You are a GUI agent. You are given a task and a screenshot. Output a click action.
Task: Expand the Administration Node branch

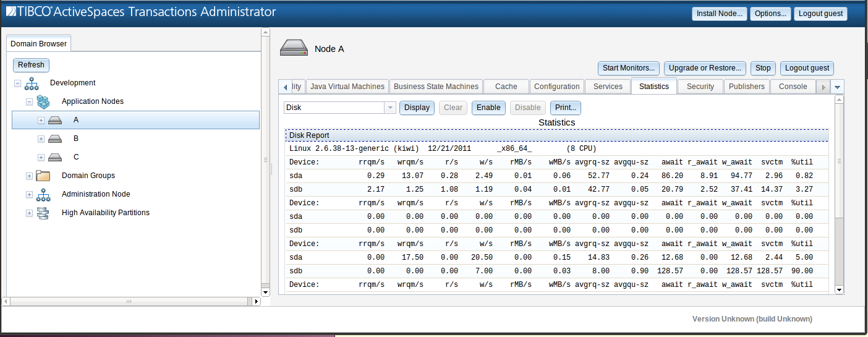click(x=29, y=194)
